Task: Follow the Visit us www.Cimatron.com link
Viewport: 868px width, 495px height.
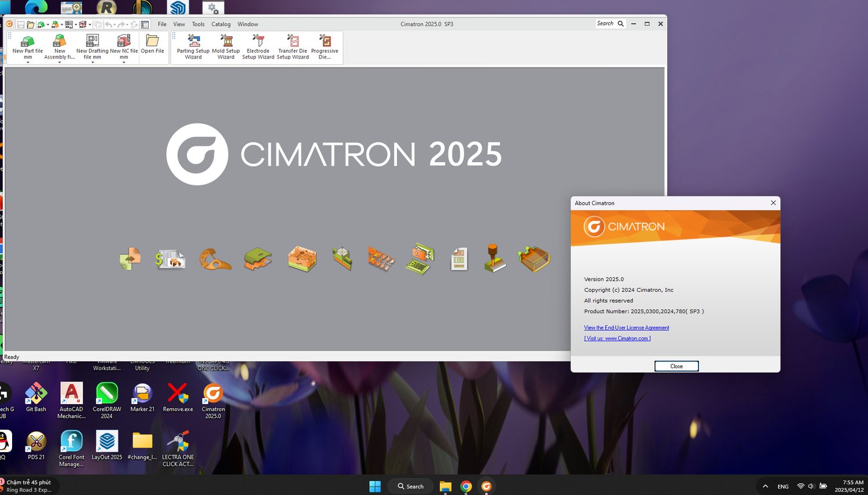Action: [617, 339]
